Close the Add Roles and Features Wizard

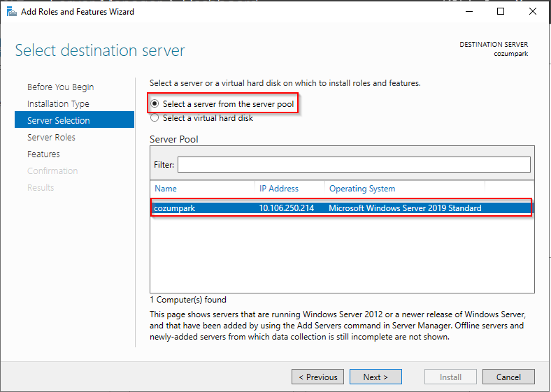[x=533, y=12]
